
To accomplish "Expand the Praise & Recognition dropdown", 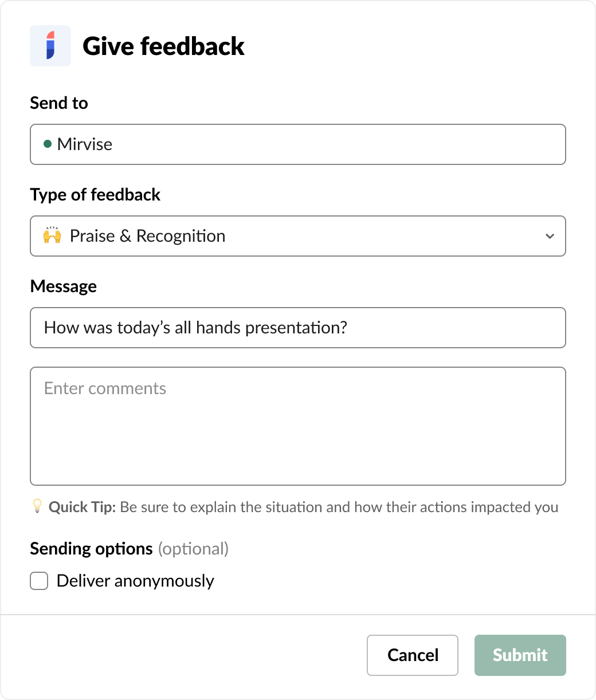I will pyautogui.click(x=298, y=236).
